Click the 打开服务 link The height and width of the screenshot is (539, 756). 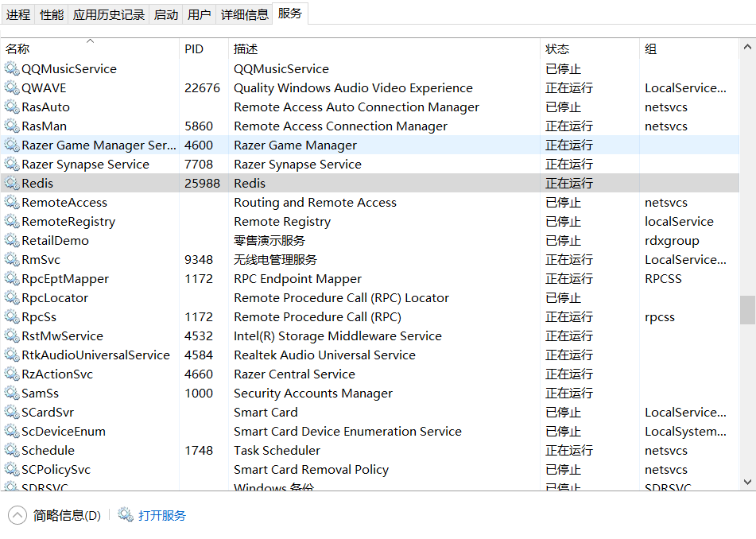(x=162, y=515)
